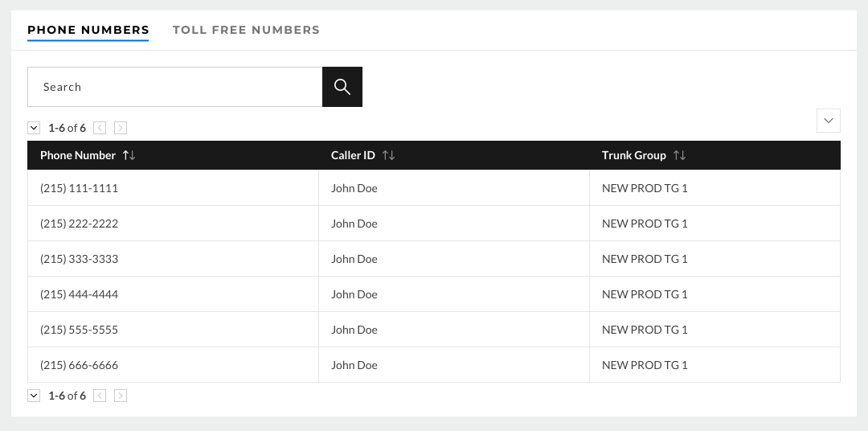Click NEW PROD TG 1 in (215) 111-1111 row
868x431 pixels.
[645, 188]
